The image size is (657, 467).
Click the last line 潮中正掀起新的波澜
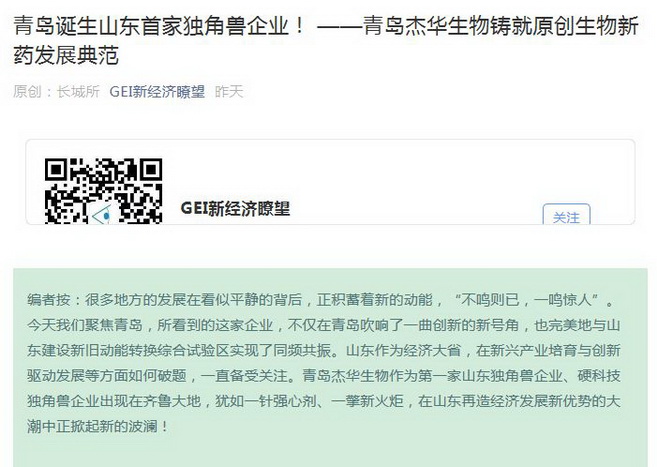click(93, 426)
